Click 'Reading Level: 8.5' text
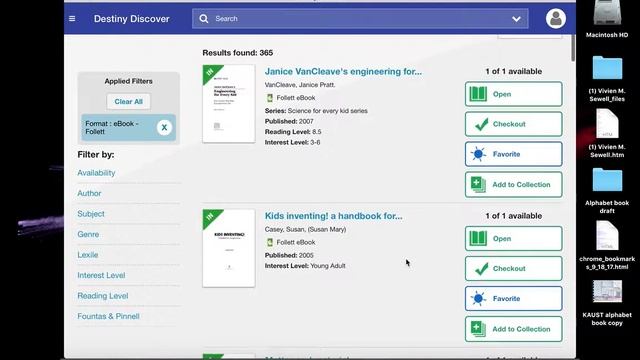640x360 pixels. tap(293, 132)
